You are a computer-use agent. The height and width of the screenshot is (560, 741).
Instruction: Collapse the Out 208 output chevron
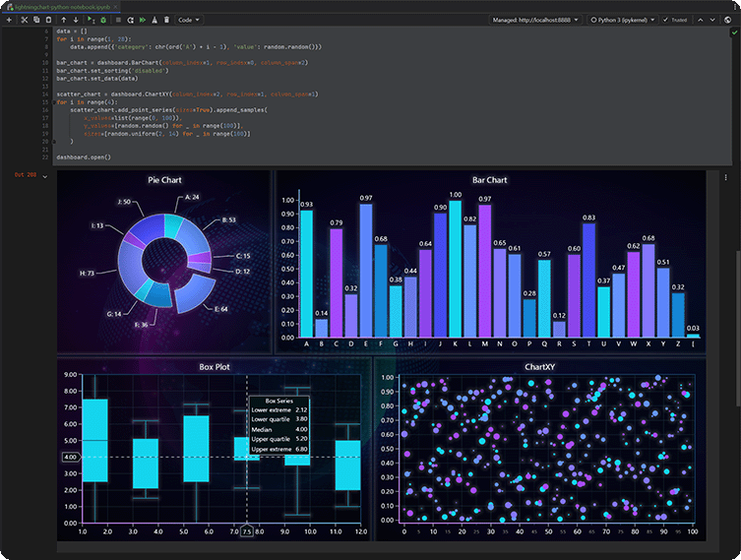(x=46, y=175)
